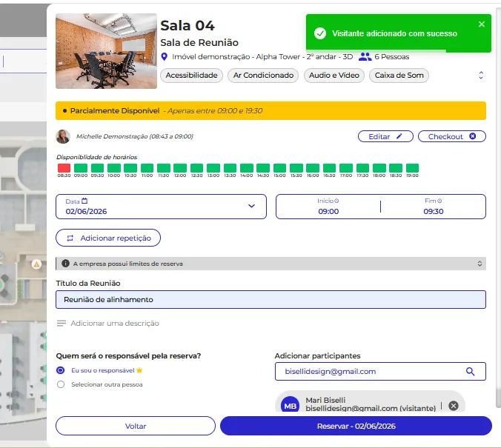Viewport: 501px width, 448px height.
Task: Click Michelle Demonstração's avatar photo
Action: point(63,137)
